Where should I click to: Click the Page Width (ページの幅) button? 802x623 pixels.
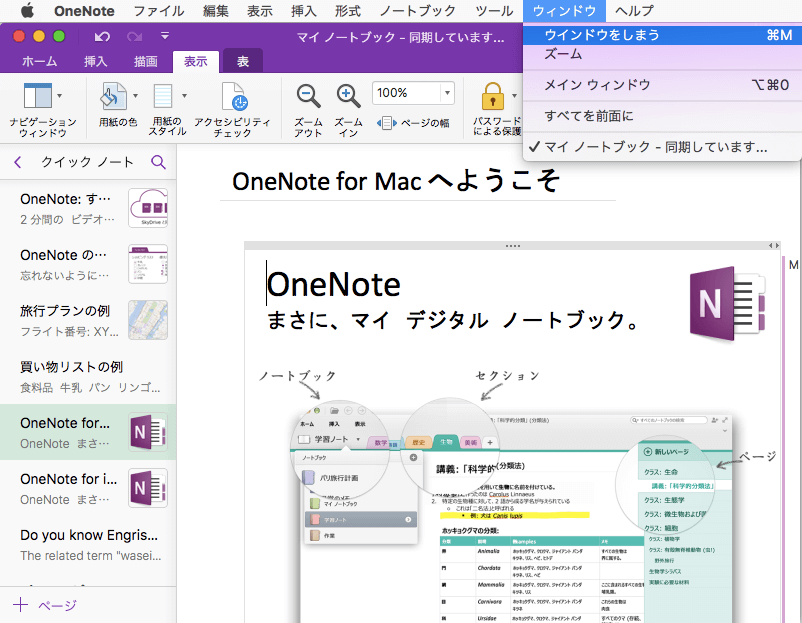point(413,123)
